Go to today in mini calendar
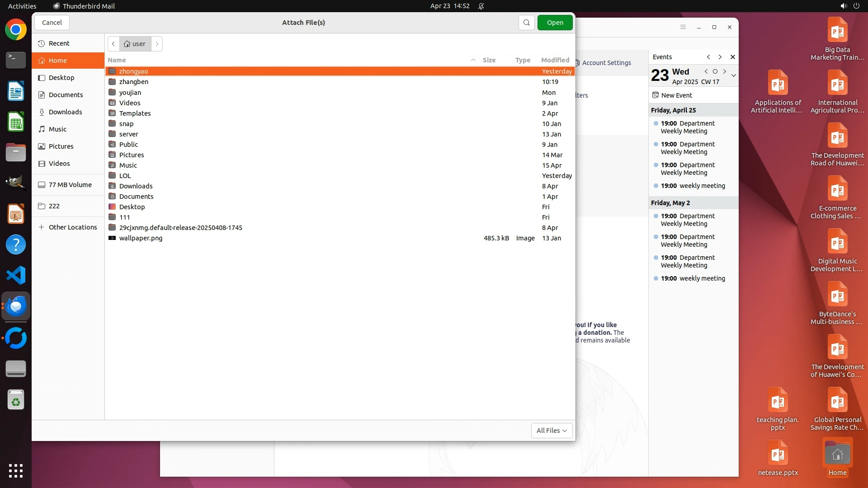This screenshot has width=868, height=488. [x=715, y=71]
